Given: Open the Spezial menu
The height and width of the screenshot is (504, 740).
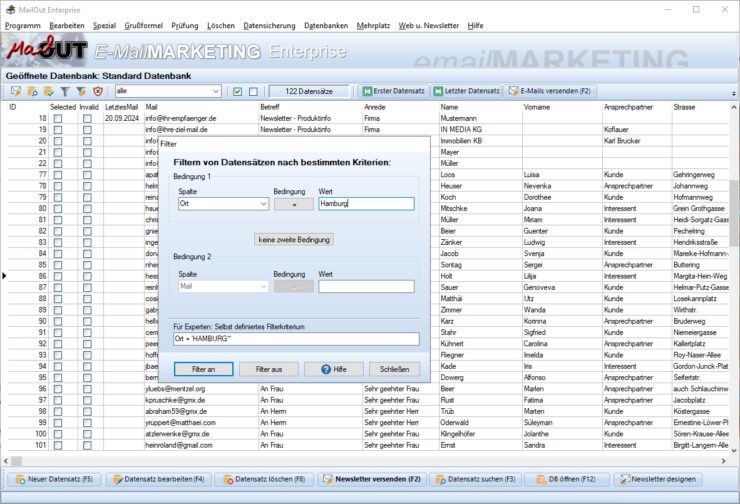Looking at the screenshot, I should (x=104, y=25).
